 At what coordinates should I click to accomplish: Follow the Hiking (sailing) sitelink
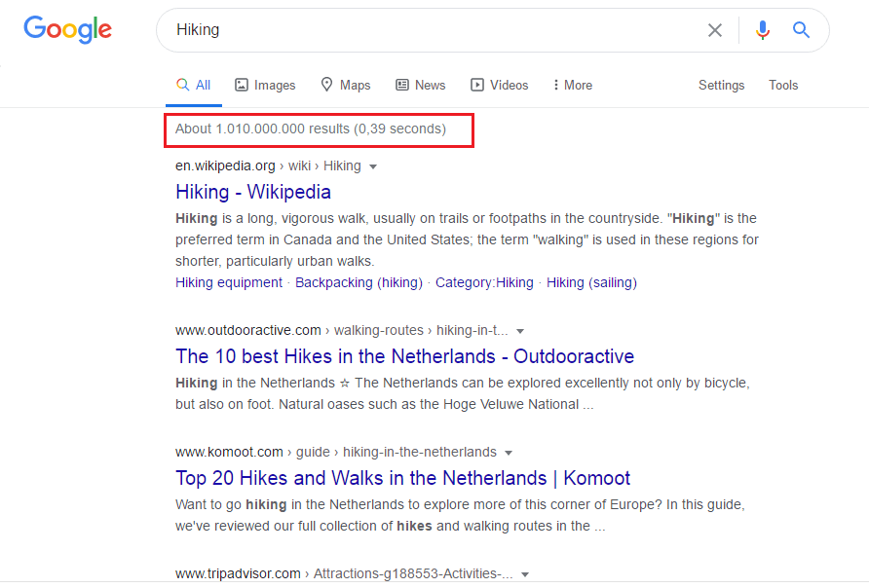(x=591, y=283)
